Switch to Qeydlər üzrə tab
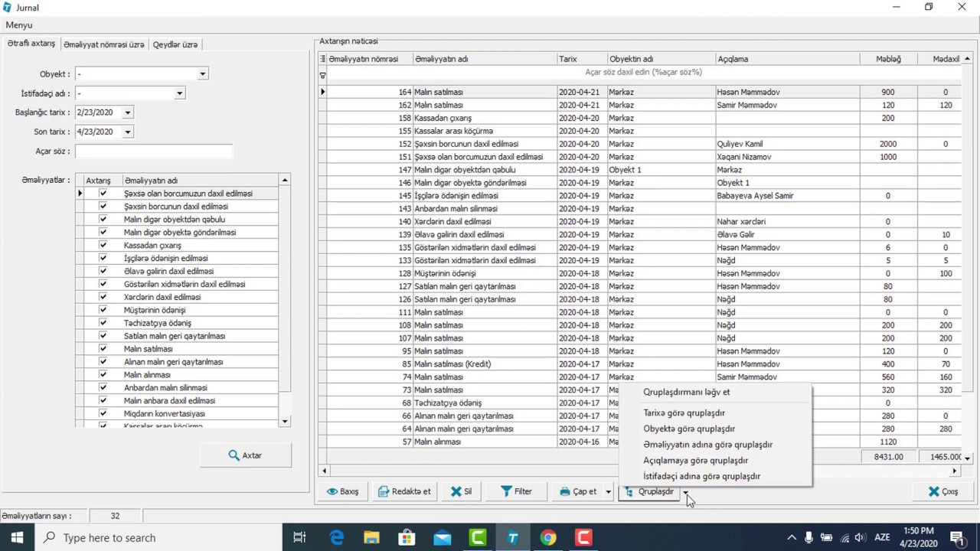980x551 pixels. [x=175, y=44]
